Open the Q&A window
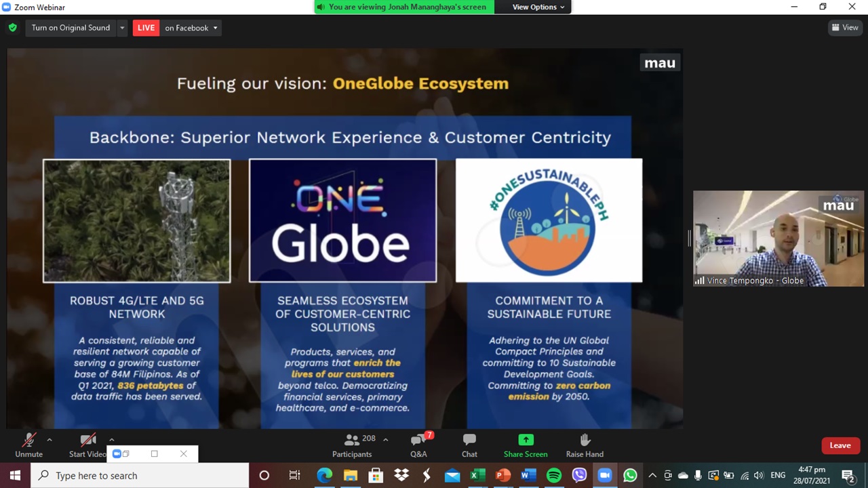 pyautogui.click(x=418, y=446)
